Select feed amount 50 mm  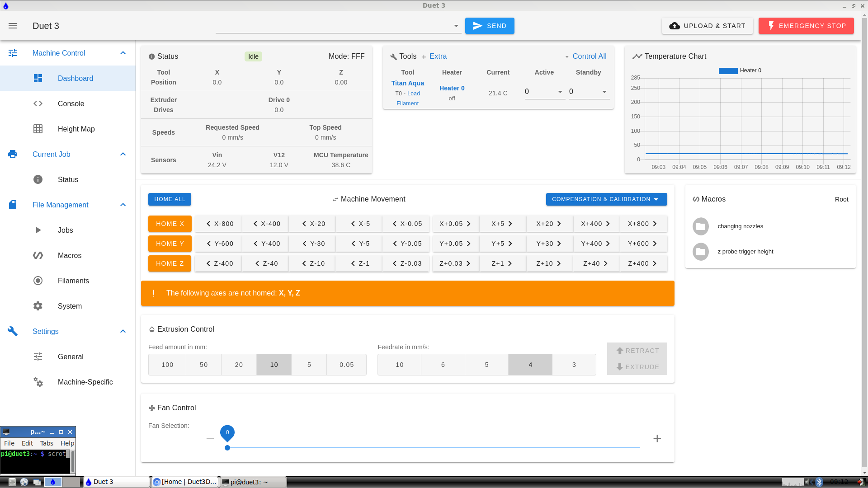pyautogui.click(x=204, y=365)
